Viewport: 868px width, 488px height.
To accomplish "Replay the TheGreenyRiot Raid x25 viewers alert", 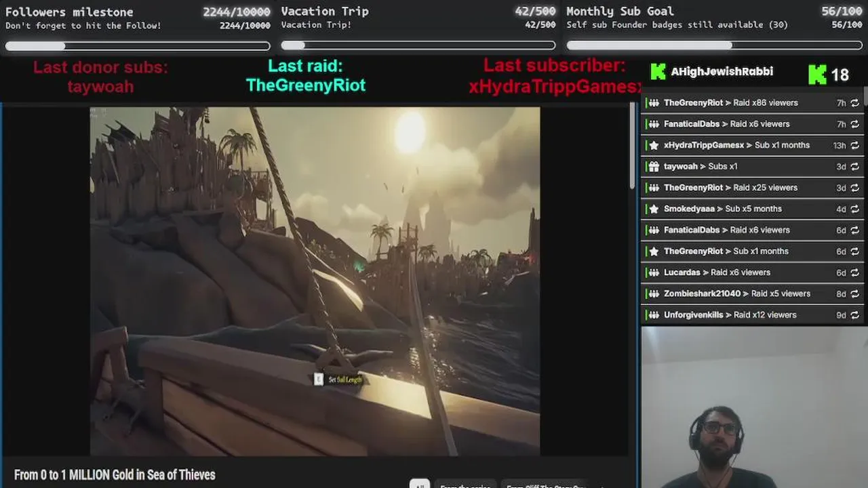I will tap(854, 188).
